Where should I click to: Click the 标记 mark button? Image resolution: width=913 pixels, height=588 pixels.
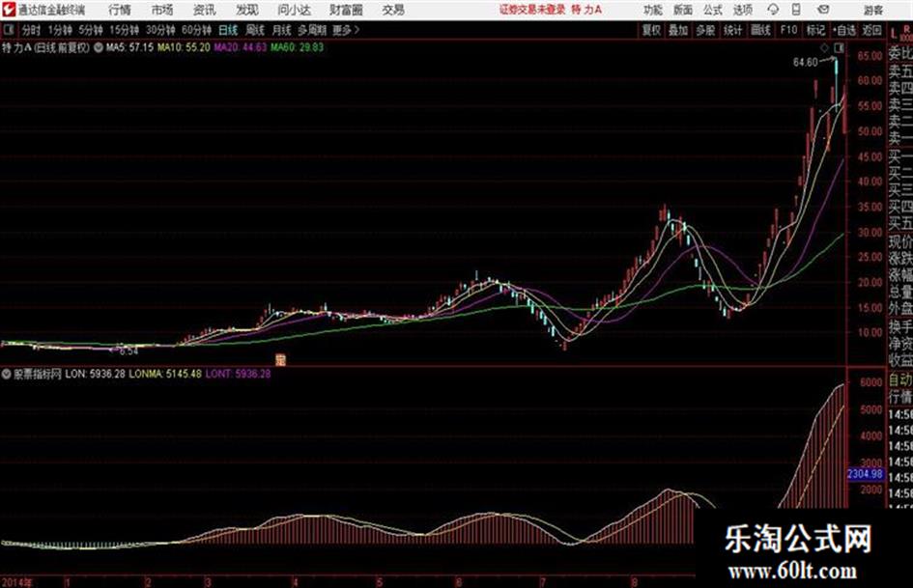pyautogui.click(x=815, y=30)
